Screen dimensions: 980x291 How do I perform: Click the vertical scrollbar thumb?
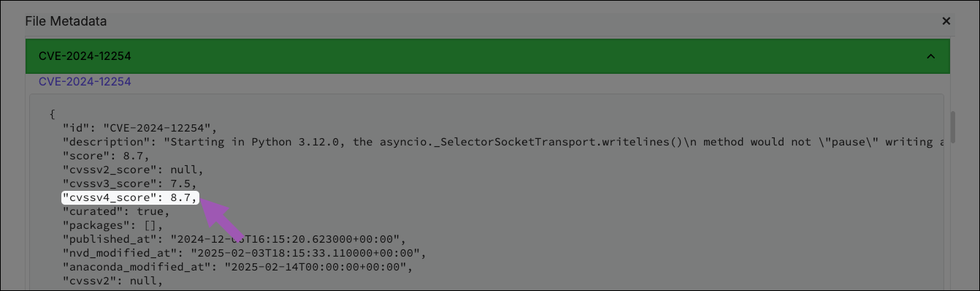click(952, 125)
